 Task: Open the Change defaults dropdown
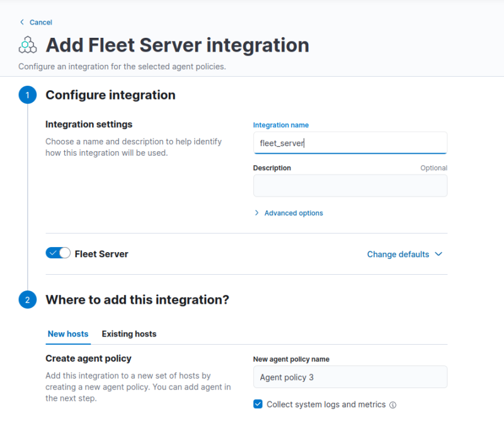[x=398, y=255]
